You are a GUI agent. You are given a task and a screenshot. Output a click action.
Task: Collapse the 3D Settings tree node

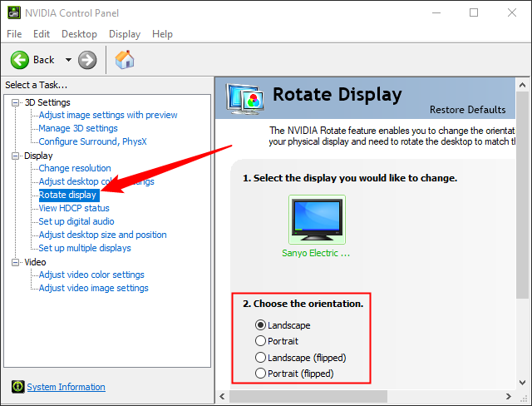(x=16, y=102)
